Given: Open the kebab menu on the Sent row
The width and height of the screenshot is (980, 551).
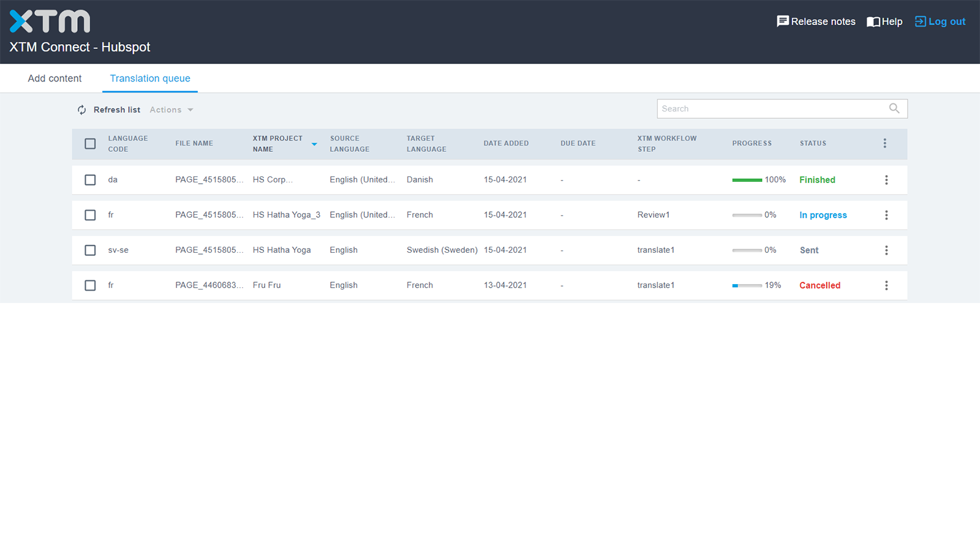Looking at the screenshot, I should pos(886,250).
